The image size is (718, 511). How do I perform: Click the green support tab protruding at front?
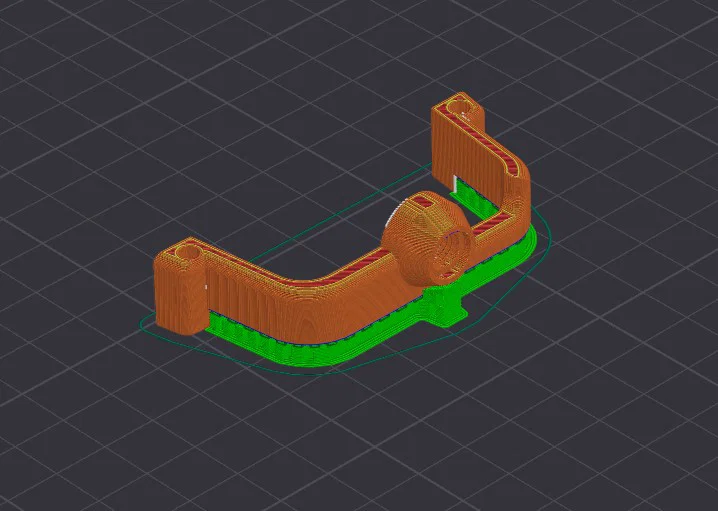tap(444, 306)
